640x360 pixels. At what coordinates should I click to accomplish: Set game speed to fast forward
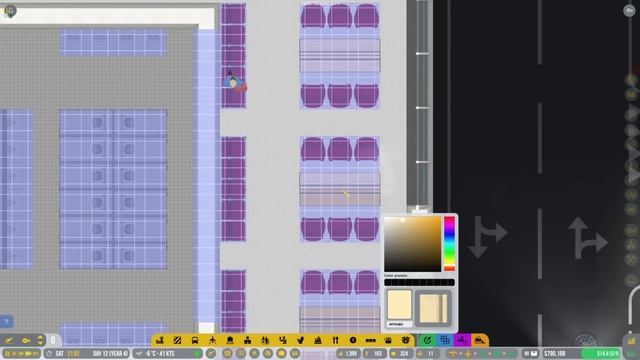click(x=22, y=353)
